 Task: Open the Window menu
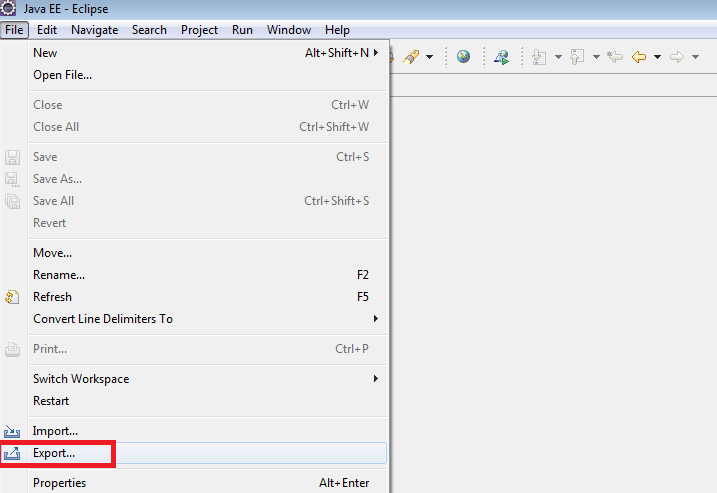(289, 30)
